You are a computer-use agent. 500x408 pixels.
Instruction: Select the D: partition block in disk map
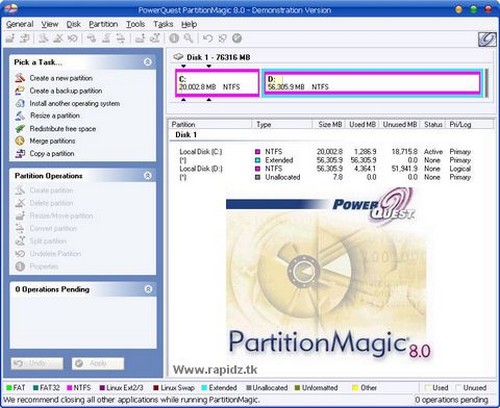coord(372,83)
